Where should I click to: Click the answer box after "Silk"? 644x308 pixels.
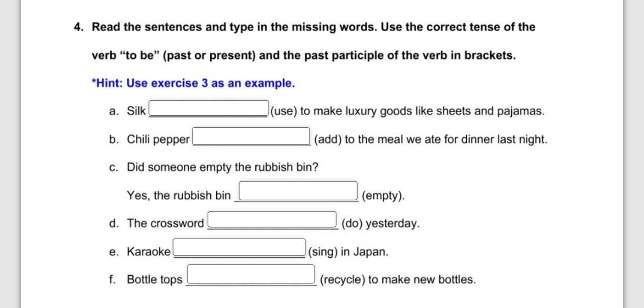click(208, 109)
